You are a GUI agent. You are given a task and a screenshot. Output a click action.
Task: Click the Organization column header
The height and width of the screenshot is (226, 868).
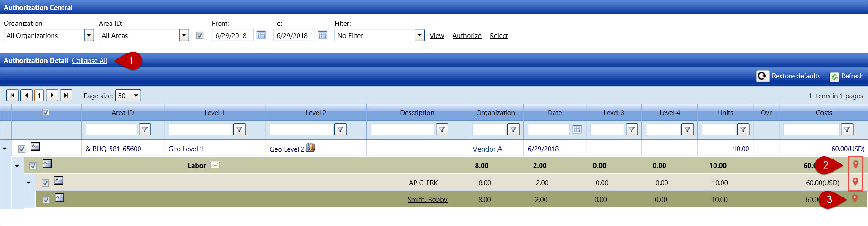click(x=495, y=113)
